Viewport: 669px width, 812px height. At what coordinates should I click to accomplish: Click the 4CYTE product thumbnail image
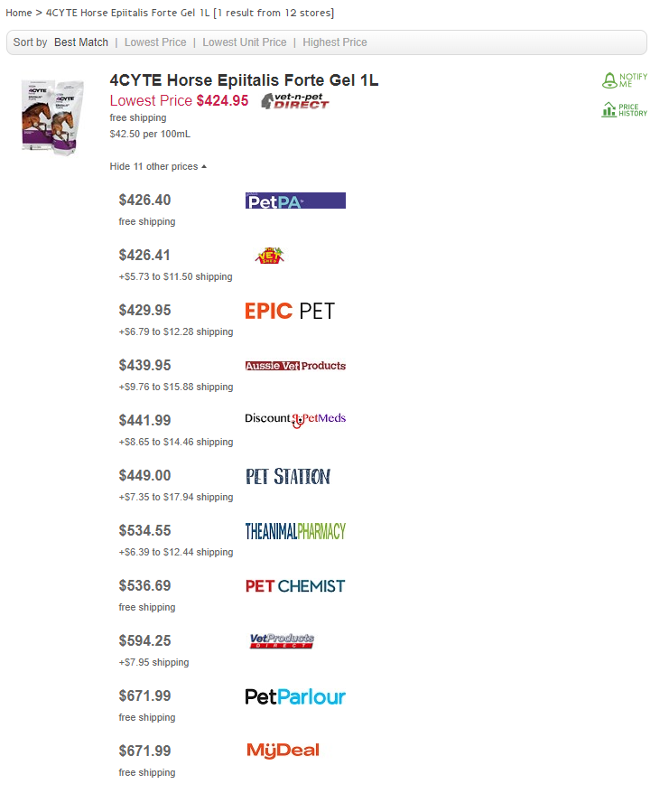click(x=52, y=116)
